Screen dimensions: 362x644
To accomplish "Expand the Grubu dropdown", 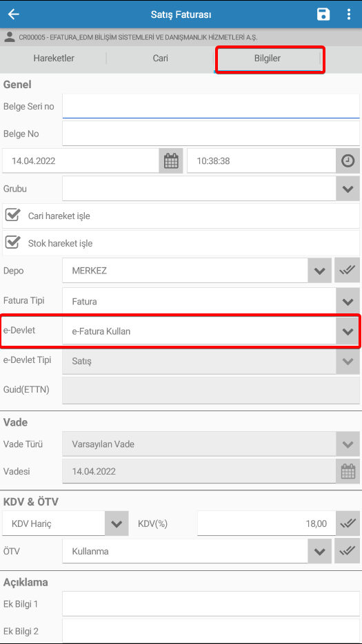I will (348, 189).
